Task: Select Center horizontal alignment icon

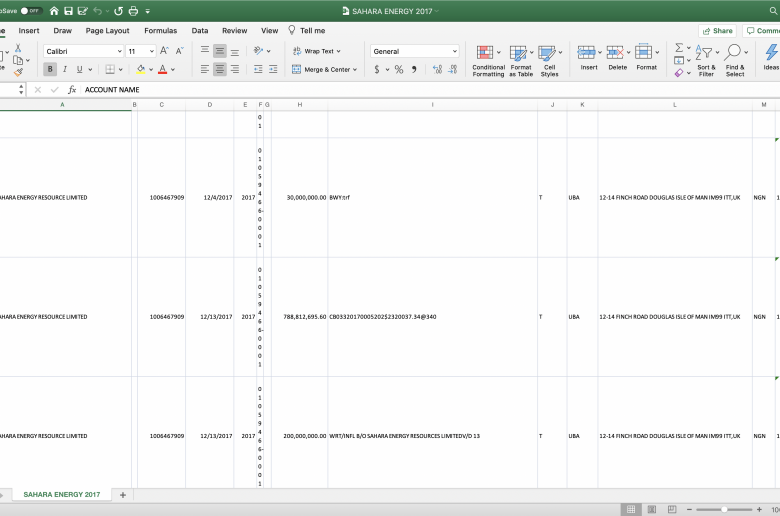Action: coord(220,69)
